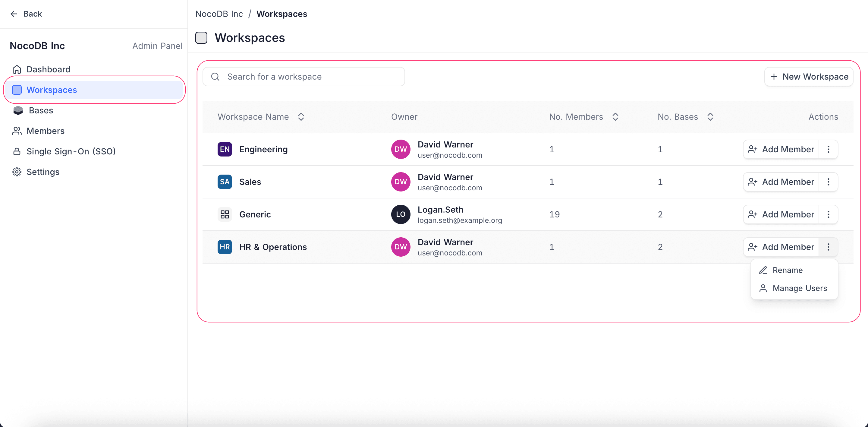Viewport: 868px width, 427px height.
Task: Choose Rename from the context menu
Action: [787, 270]
